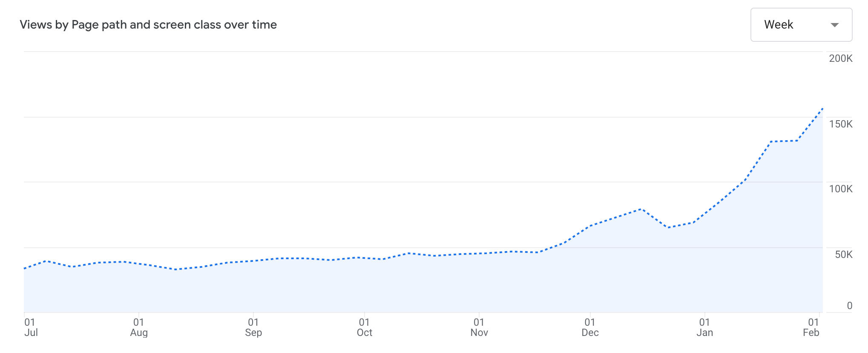Image resolution: width=868 pixels, height=353 pixels.
Task: Click the mid-December local peak on the line
Action: tap(641, 209)
